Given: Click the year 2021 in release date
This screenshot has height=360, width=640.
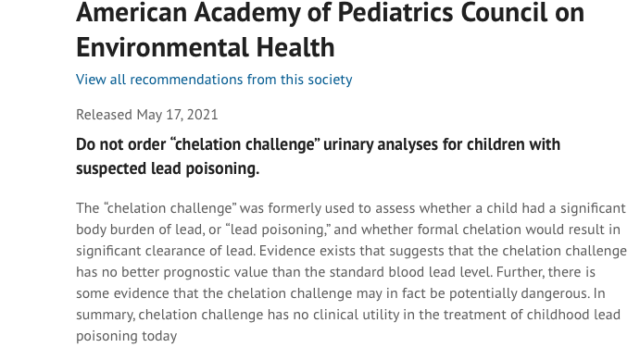Looking at the screenshot, I should coord(202,115).
